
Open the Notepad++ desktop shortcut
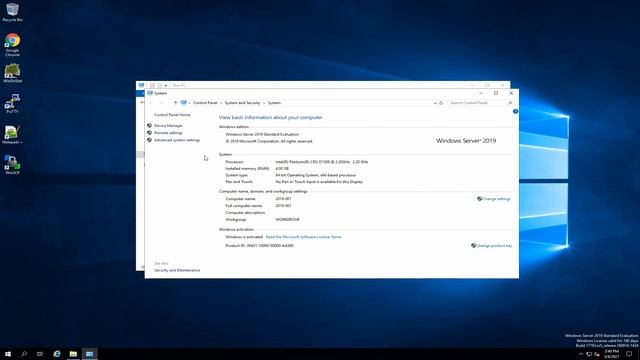pyautogui.click(x=13, y=134)
